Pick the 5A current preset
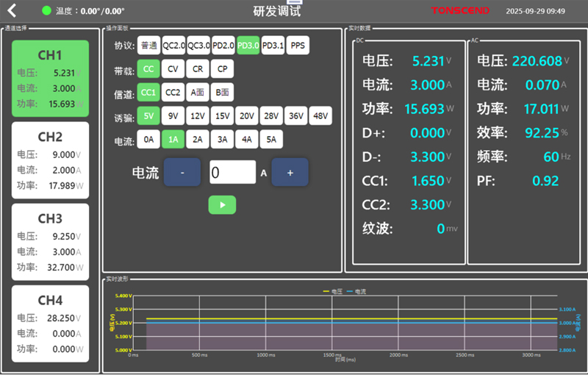The image size is (588, 375). [x=271, y=139]
